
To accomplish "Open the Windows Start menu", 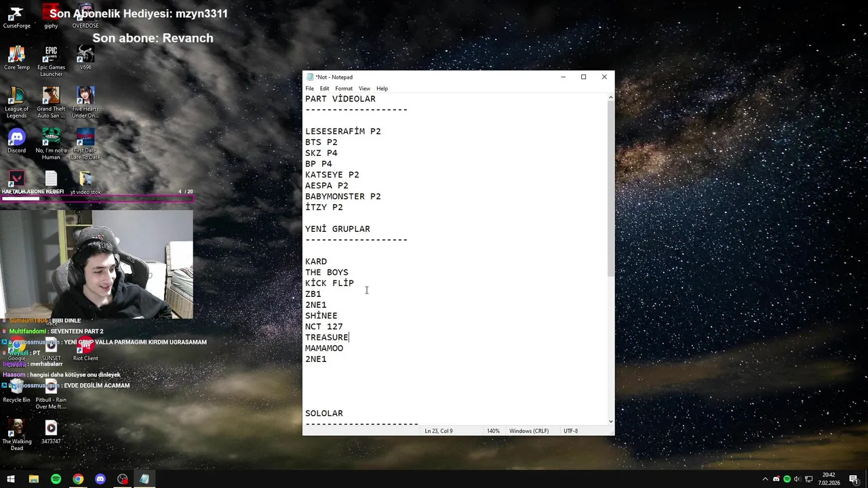I will [x=11, y=479].
